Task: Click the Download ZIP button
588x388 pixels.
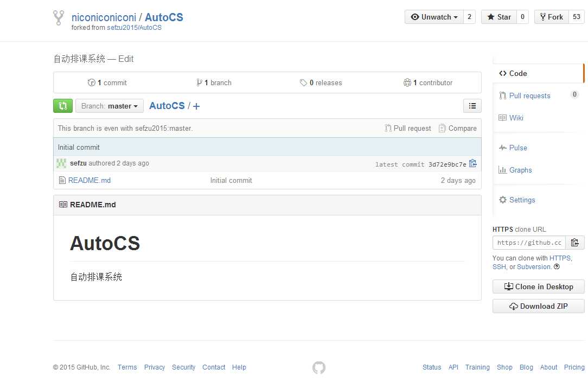Action: [538, 306]
